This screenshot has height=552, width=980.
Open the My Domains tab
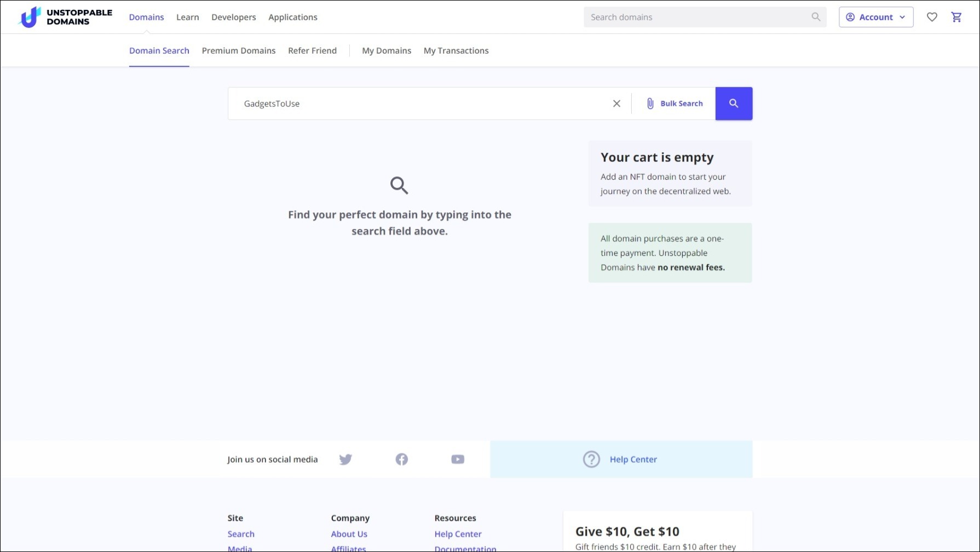(387, 50)
